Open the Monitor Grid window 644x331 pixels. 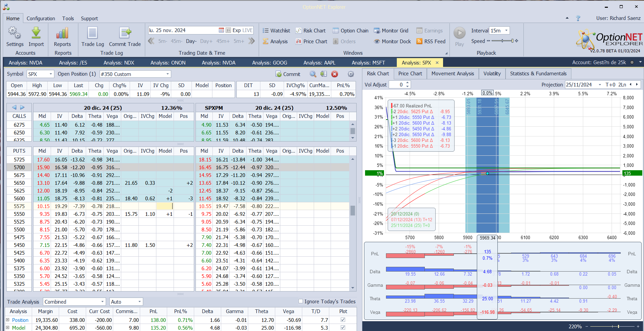tap(391, 31)
